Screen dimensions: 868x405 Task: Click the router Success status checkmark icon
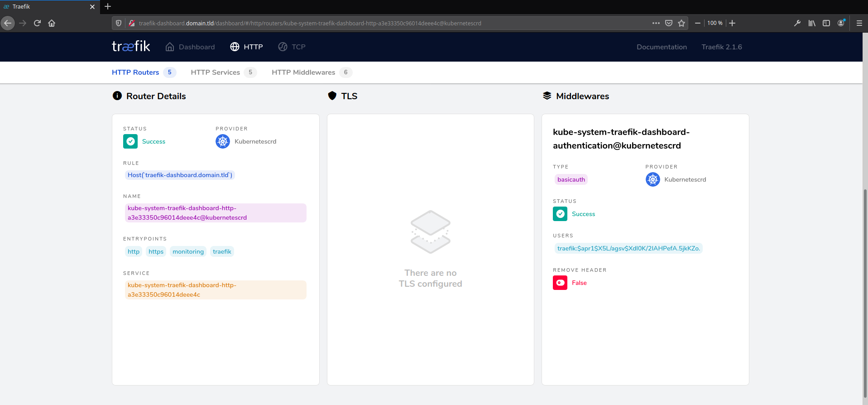point(130,141)
